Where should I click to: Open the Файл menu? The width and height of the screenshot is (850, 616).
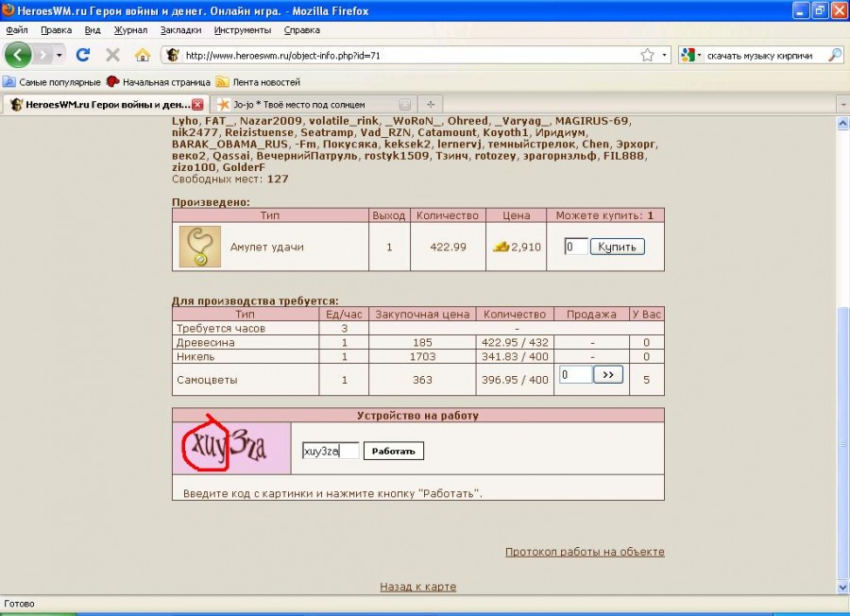[17, 30]
